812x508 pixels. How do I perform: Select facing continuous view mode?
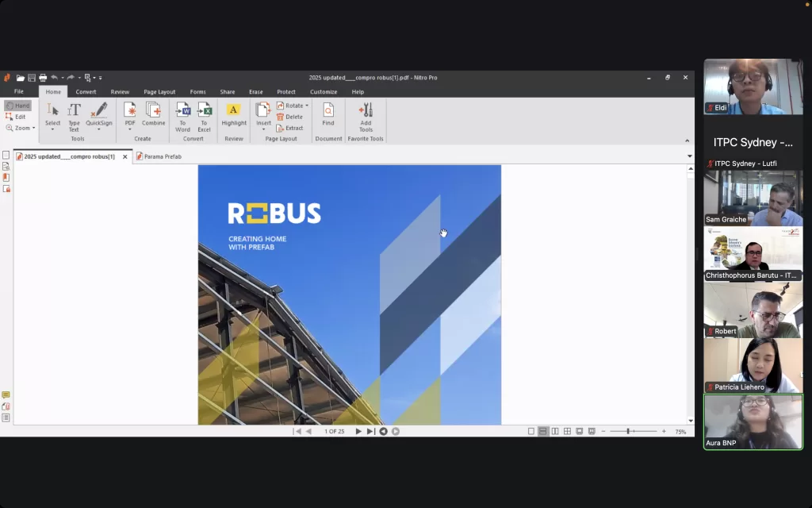coord(568,431)
